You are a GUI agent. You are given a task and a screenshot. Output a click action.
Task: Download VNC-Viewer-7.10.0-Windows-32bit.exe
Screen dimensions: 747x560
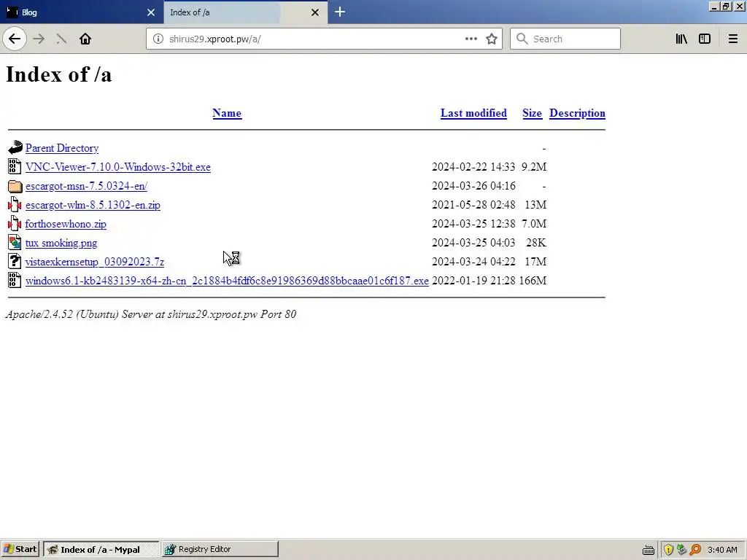pos(118,167)
